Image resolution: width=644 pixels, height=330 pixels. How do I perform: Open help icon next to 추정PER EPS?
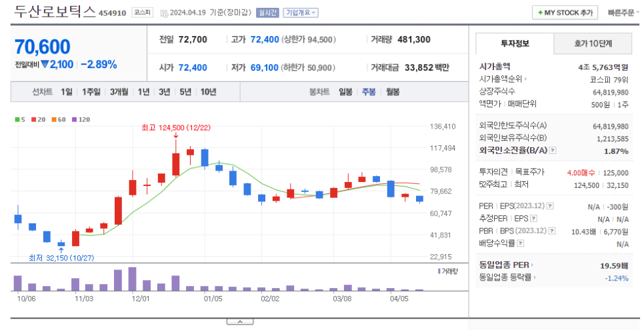point(533,219)
